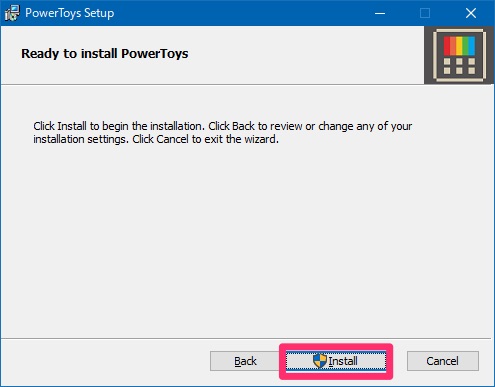Click the 'PowerToys Setup' window title text
495x387 pixels.
point(70,13)
